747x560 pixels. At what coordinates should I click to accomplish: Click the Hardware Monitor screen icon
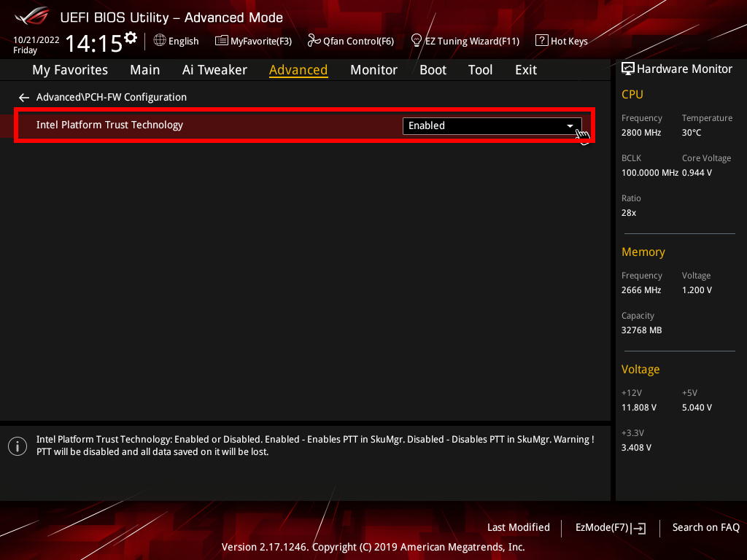[628, 69]
